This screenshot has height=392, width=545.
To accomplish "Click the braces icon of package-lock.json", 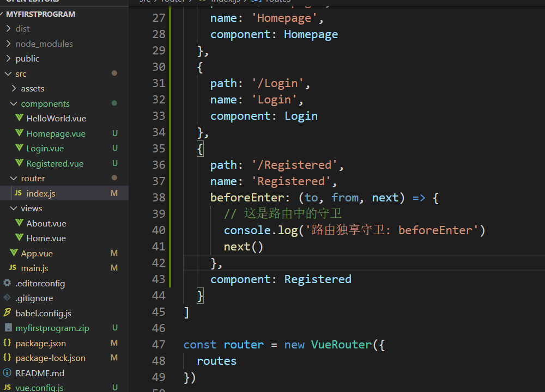I will click(7, 357).
